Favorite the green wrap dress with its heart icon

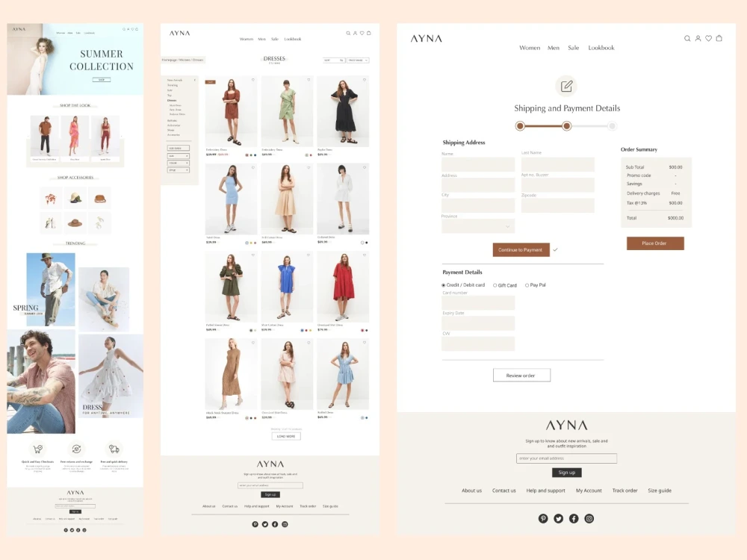(x=309, y=80)
